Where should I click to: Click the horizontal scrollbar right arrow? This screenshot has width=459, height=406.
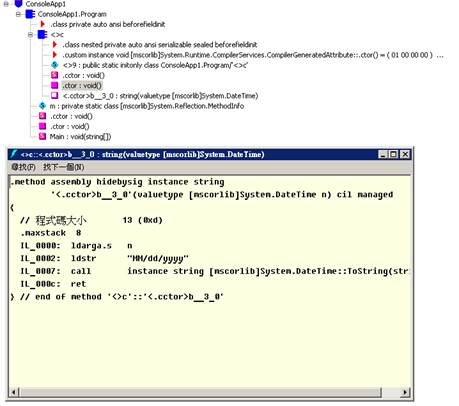pyautogui.click(x=405, y=392)
